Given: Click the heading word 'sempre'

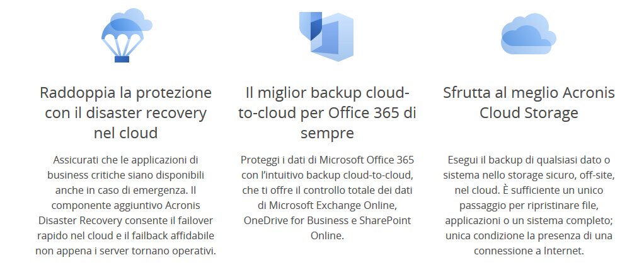Looking at the screenshot, I should click(327, 133).
